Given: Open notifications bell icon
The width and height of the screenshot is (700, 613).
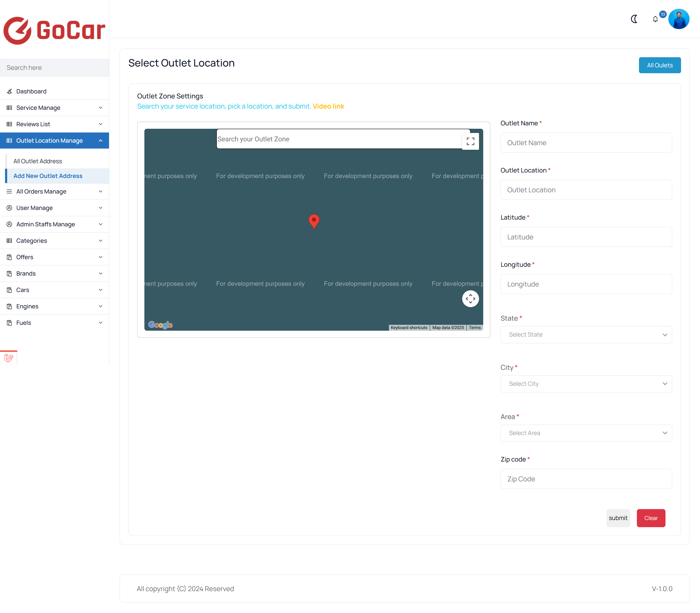Looking at the screenshot, I should pos(655,19).
